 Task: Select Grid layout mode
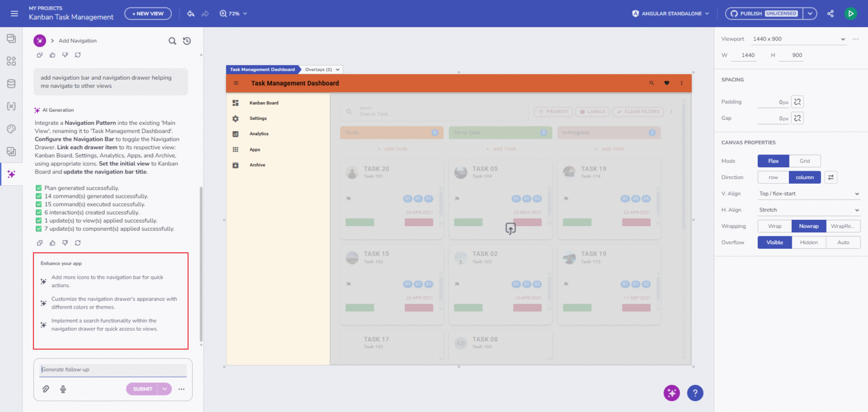pos(804,161)
